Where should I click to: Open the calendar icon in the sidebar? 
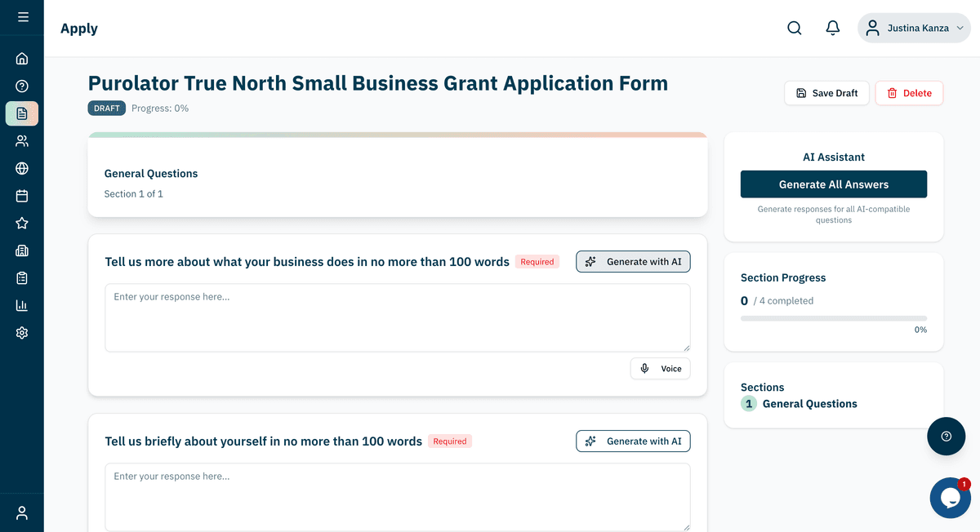point(21,195)
